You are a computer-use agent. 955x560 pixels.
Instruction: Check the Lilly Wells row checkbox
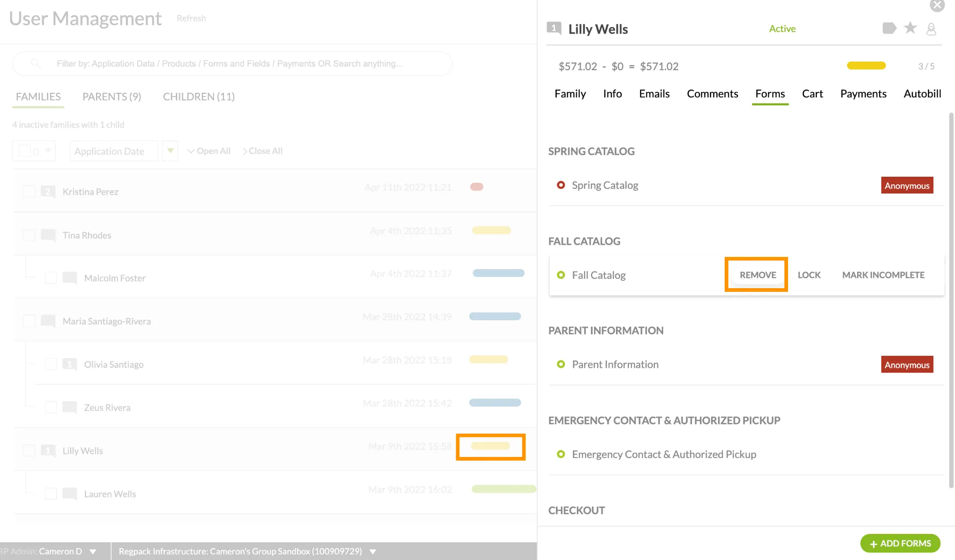[29, 450]
